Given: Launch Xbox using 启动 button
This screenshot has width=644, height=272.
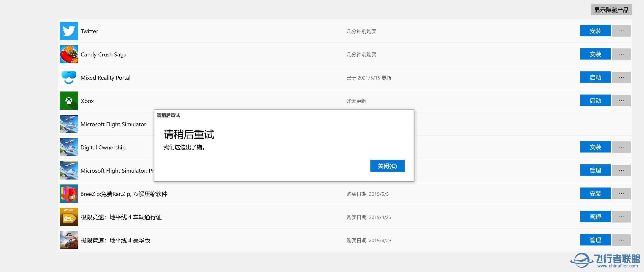Looking at the screenshot, I should pos(595,101).
